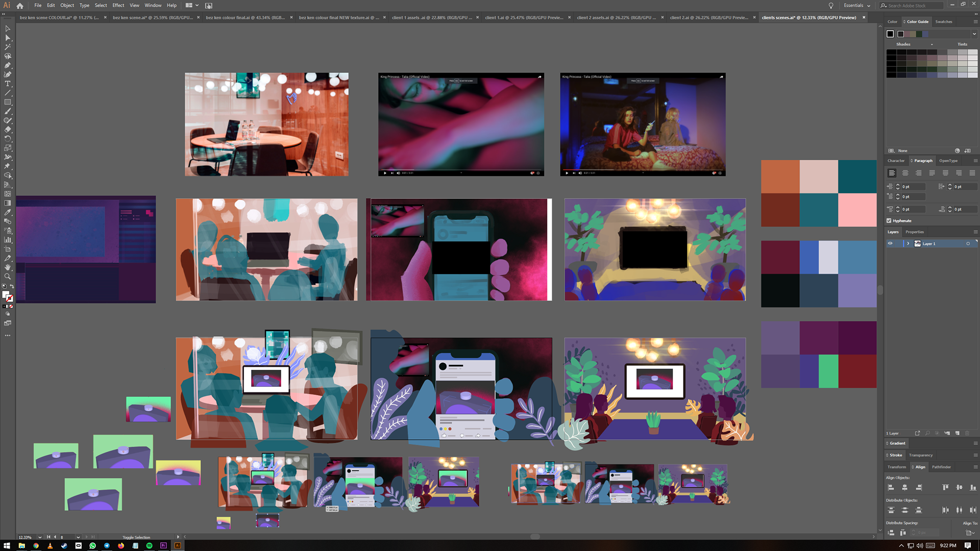Open Arrange Documents dropdown

(x=192, y=6)
